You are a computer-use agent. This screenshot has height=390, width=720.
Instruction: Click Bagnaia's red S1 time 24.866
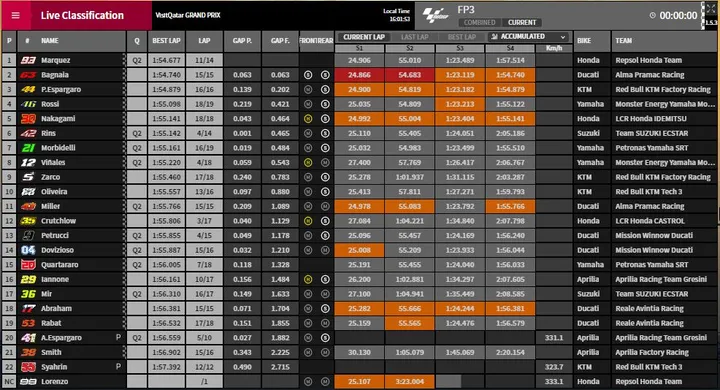pyautogui.click(x=360, y=75)
